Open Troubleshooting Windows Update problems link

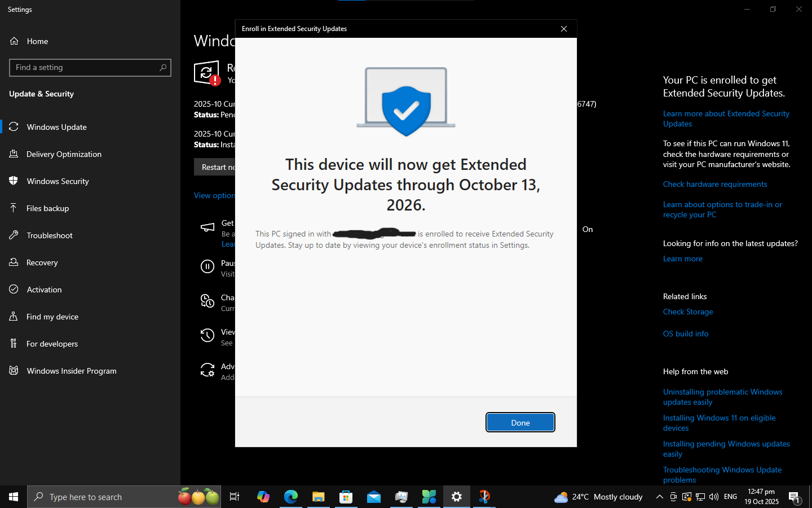point(722,475)
